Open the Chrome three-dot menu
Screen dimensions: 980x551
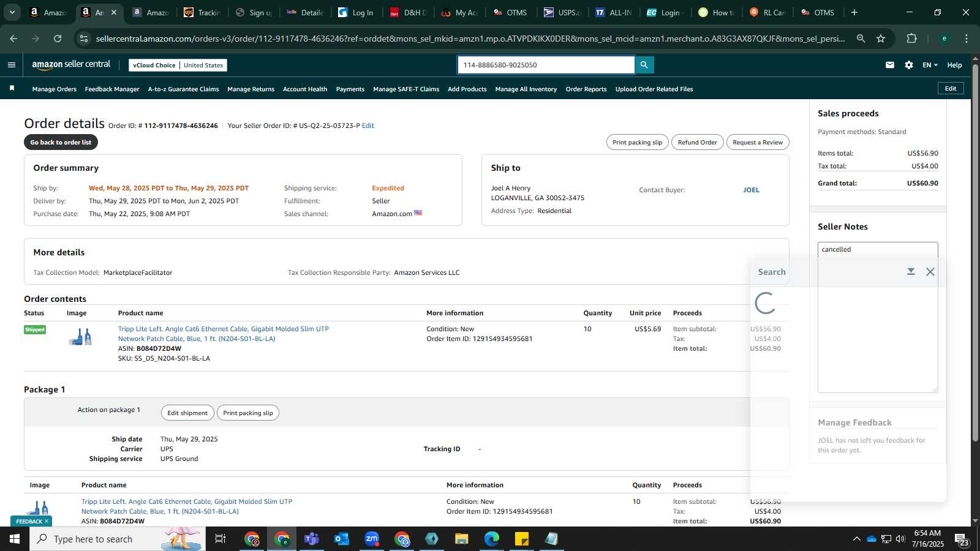pyautogui.click(x=967, y=39)
